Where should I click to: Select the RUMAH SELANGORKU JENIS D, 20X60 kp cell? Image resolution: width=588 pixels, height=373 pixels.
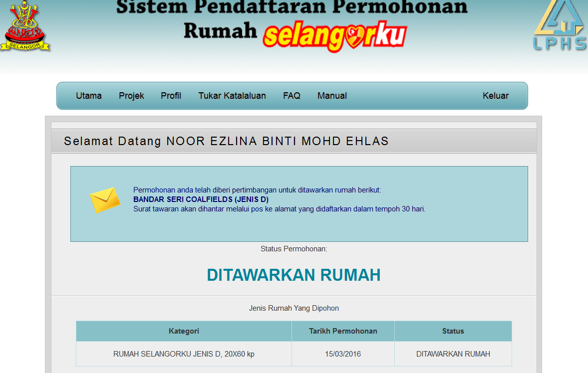tap(184, 354)
